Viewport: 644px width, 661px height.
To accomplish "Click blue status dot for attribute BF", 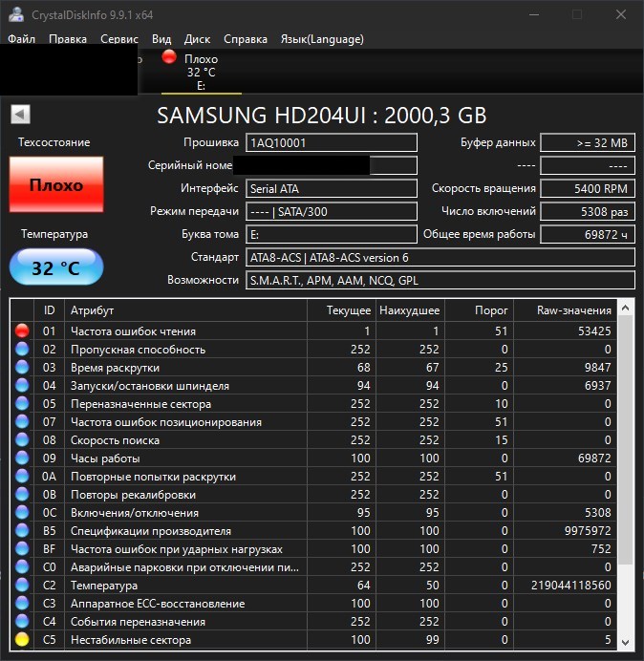I will pyautogui.click(x=22, y=548).
